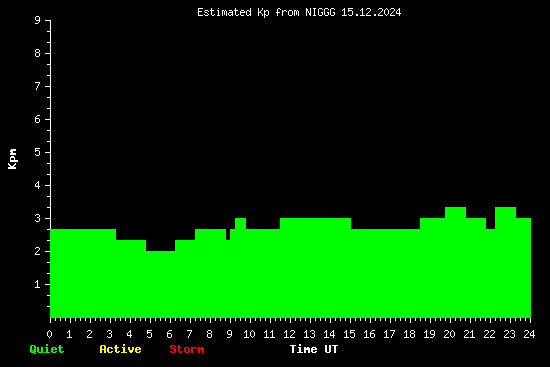Click the Time UT axis label

coord(314,349)
